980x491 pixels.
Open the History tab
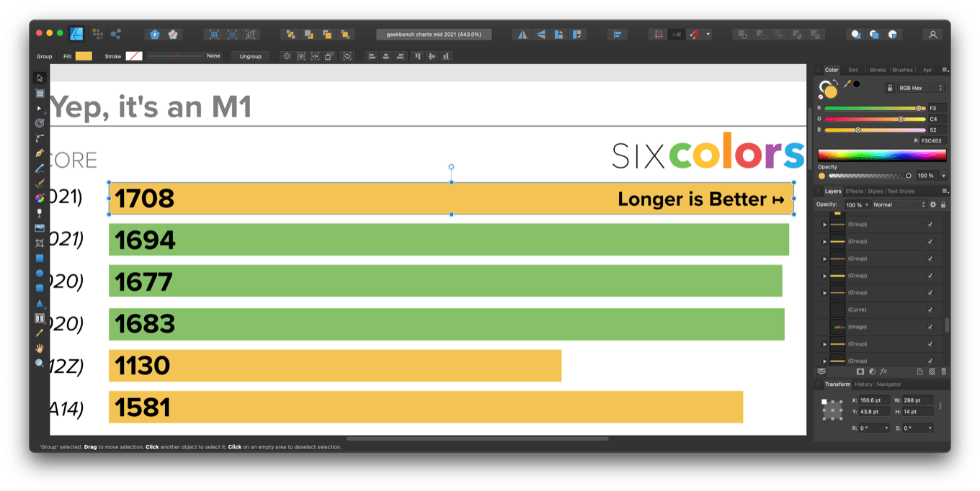click(863, 384)
